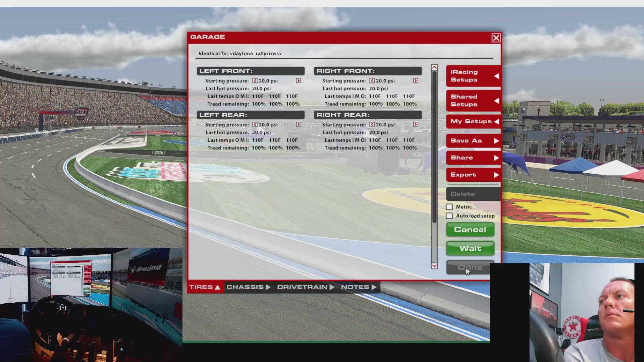Screen dimensions: 644x362
Task: Decrease left front starting pressure arrow
Action: pyautogui.click(x=255, y=81)
